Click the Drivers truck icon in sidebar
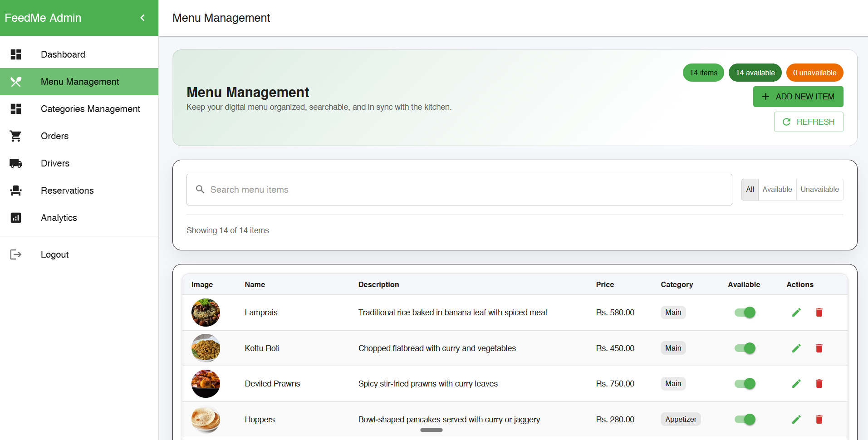 point(16,163)
